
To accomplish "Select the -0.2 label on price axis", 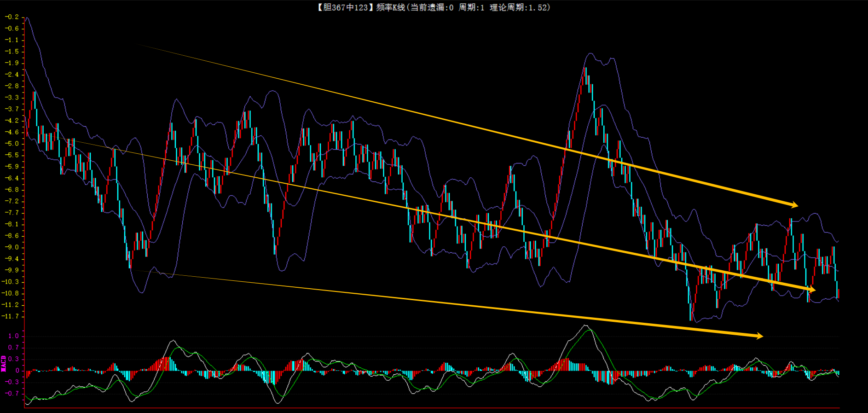I will (x=12, y=17).
